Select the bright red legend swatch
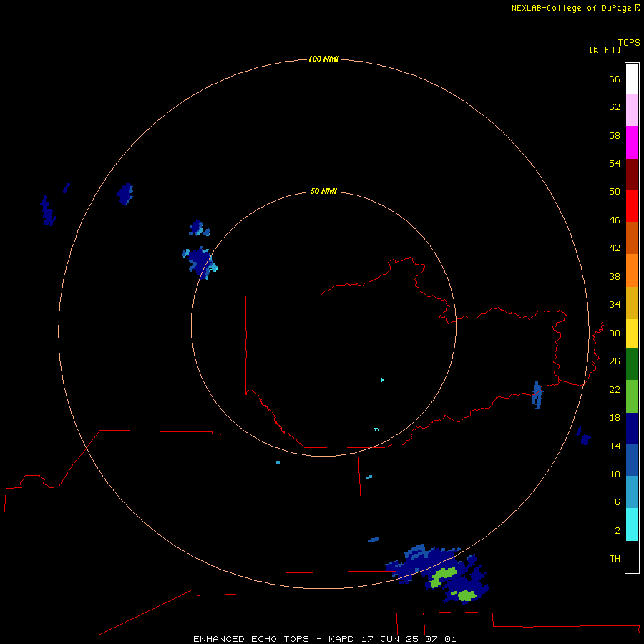The height and width of the screenshot is (644, 644). point(632,206)
